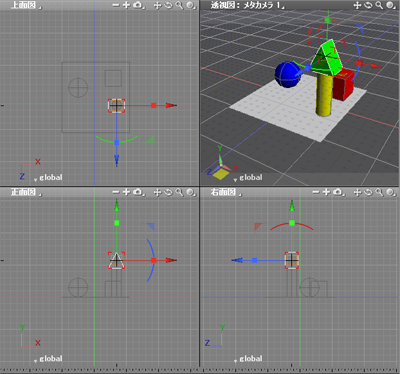Select the blue sphere in perspective view
The width and height of the screenshot is (400, 374).
(287, 75)
